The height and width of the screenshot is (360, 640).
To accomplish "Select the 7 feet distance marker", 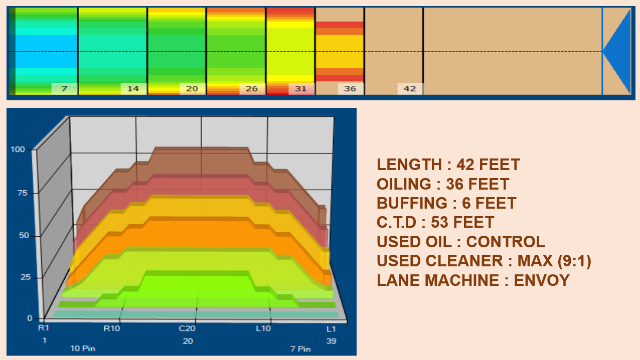I will pyautogui.click(x=64, y=89).
